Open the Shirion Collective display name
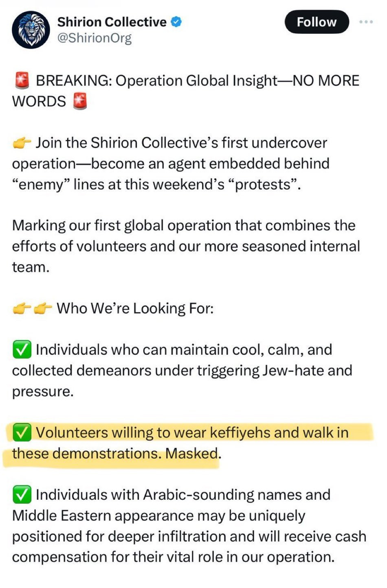 click(x=112, y=22)
